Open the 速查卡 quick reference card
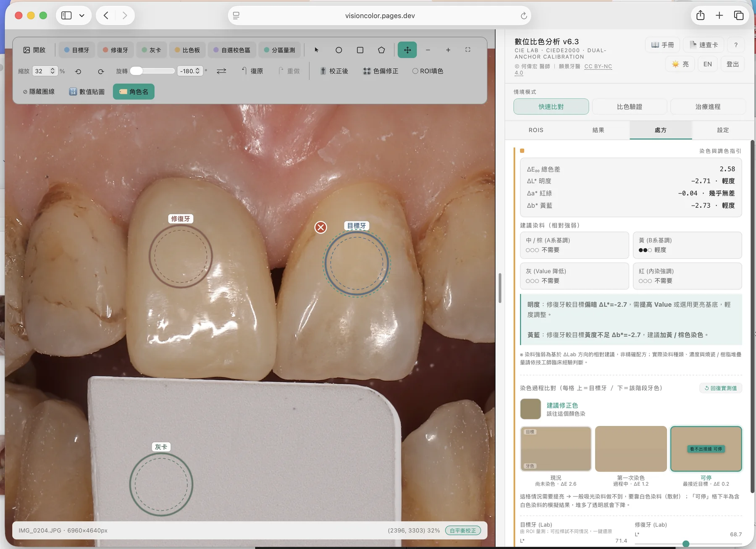The image size is (756, 549). tap(704, 45)
